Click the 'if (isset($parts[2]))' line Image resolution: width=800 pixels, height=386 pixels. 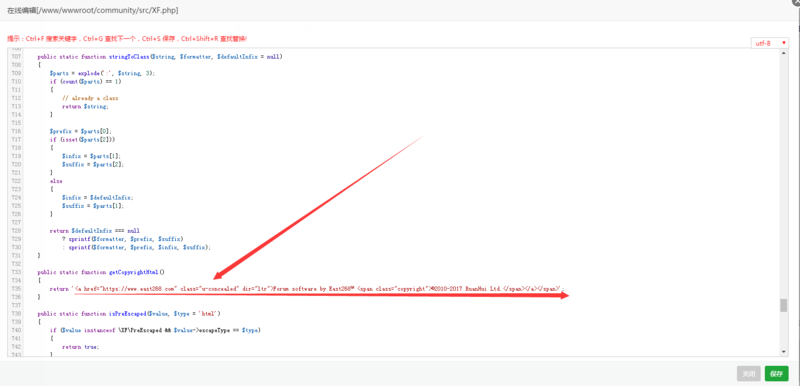82,139
